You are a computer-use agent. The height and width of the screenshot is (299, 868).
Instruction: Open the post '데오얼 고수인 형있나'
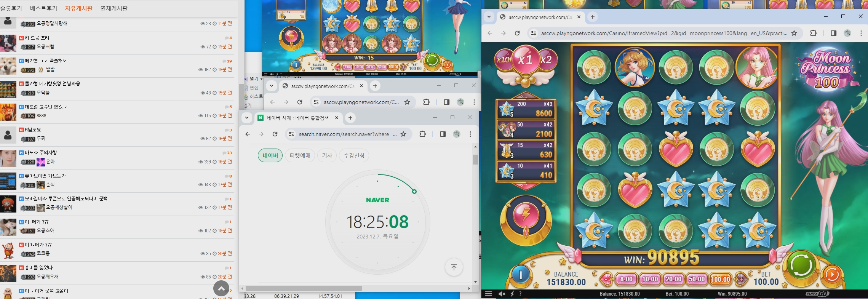[x=46, y=107]
